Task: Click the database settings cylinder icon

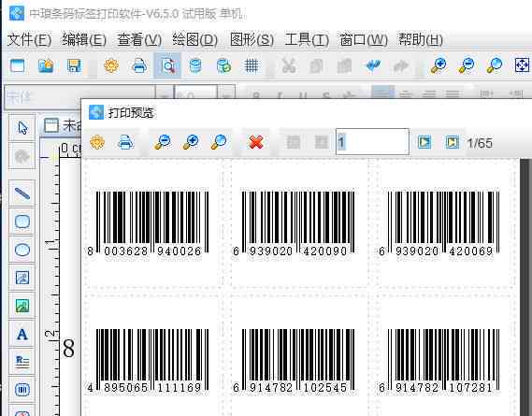Action: 195,65
